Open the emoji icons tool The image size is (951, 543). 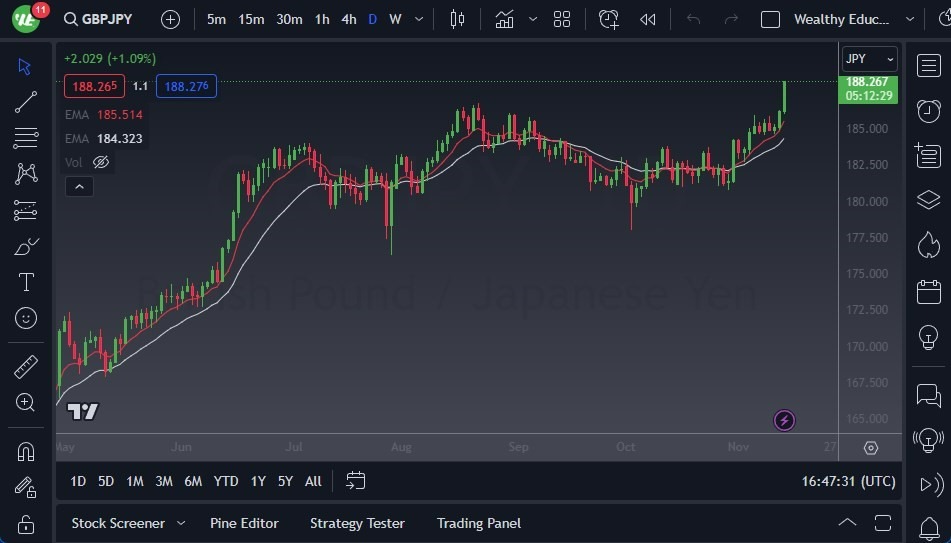tap(26, 318)
